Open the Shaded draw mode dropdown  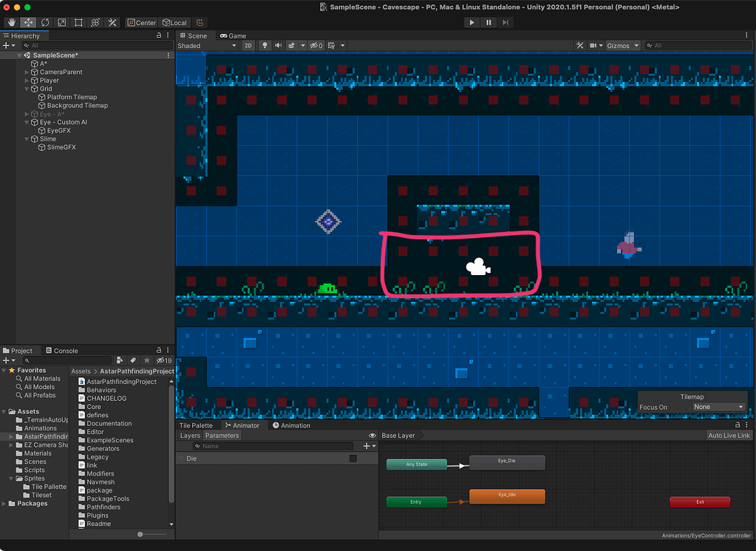[x=205, y=45]
